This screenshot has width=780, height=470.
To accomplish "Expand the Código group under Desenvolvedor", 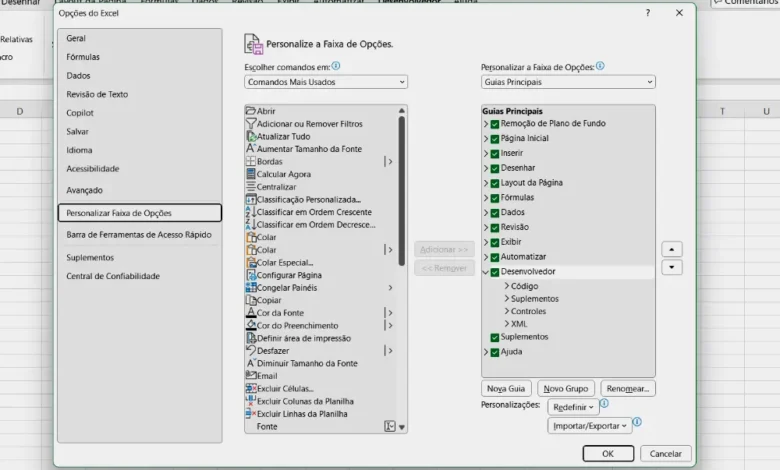I will [x=506, y=286].
